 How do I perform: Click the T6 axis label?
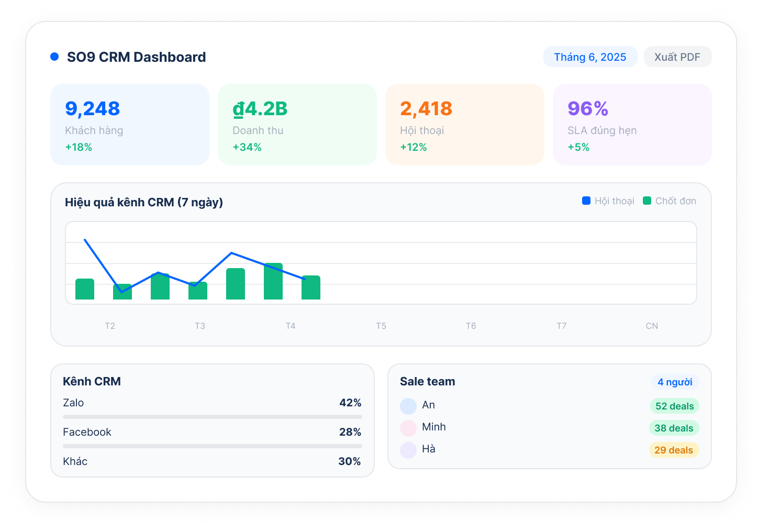[x=471, y=326]
